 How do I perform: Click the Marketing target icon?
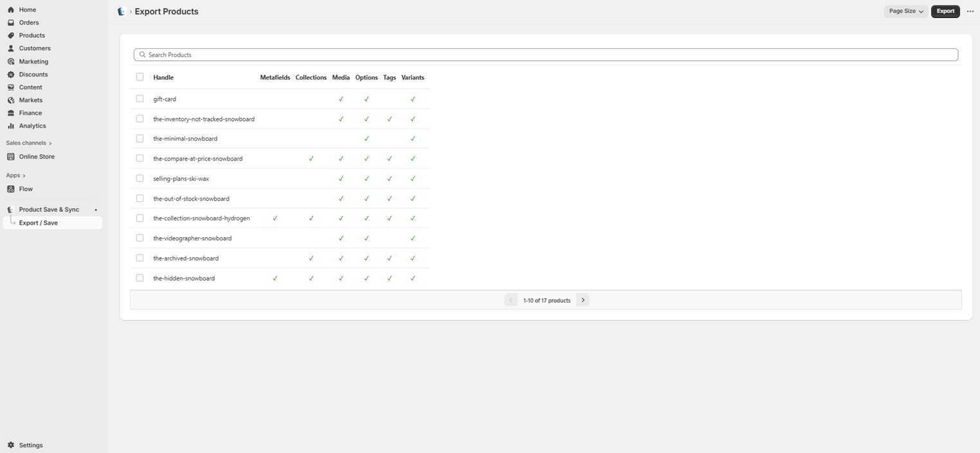(11, 62)
